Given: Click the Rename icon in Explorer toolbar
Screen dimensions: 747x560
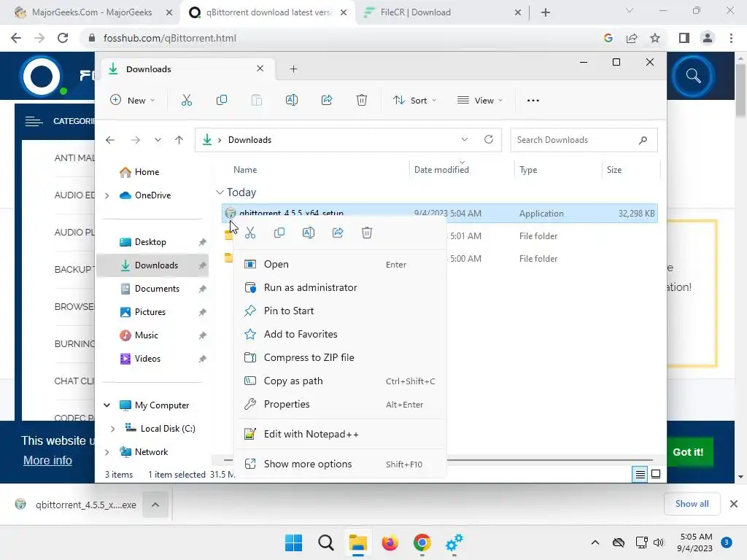Looking at the screenshot, I should (292, 100).
